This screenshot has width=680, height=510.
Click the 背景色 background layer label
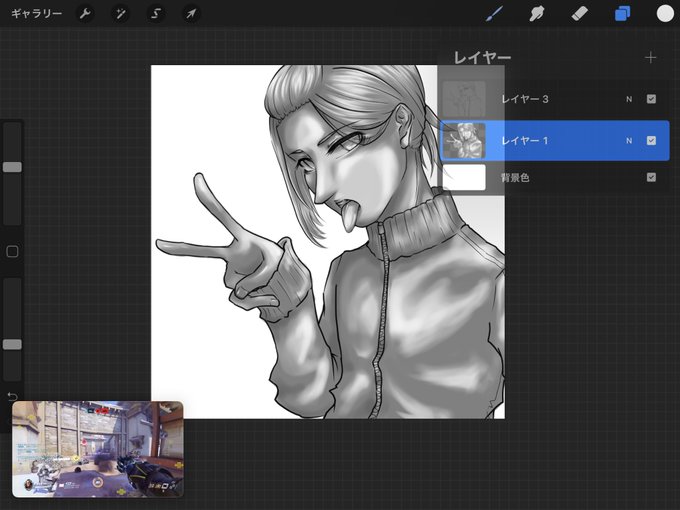(515, 178)
